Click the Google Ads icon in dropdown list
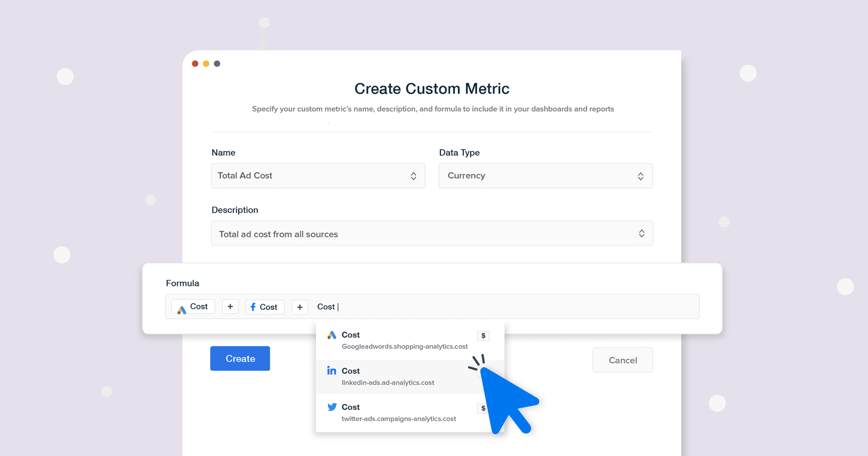Screen dimensions: 868x456 click(332, 335)
